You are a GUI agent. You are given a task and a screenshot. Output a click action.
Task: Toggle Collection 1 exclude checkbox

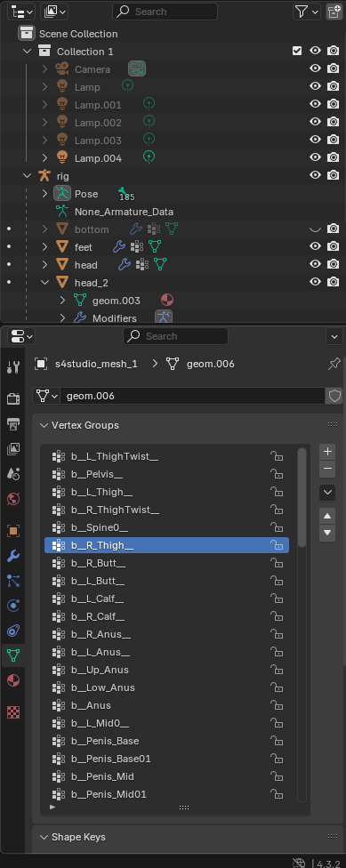tap(297, 51)
